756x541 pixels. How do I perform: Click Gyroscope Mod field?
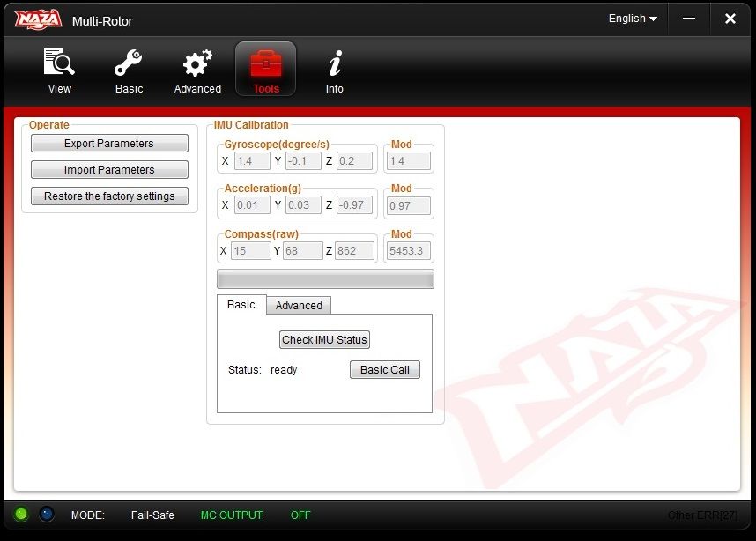pos(409,161)
